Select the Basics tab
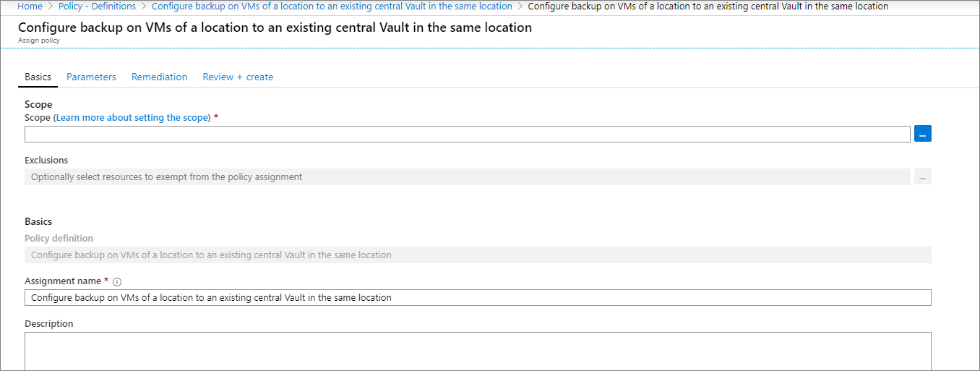This screenshot has width=980, height=371. click(x=38, y=77)
